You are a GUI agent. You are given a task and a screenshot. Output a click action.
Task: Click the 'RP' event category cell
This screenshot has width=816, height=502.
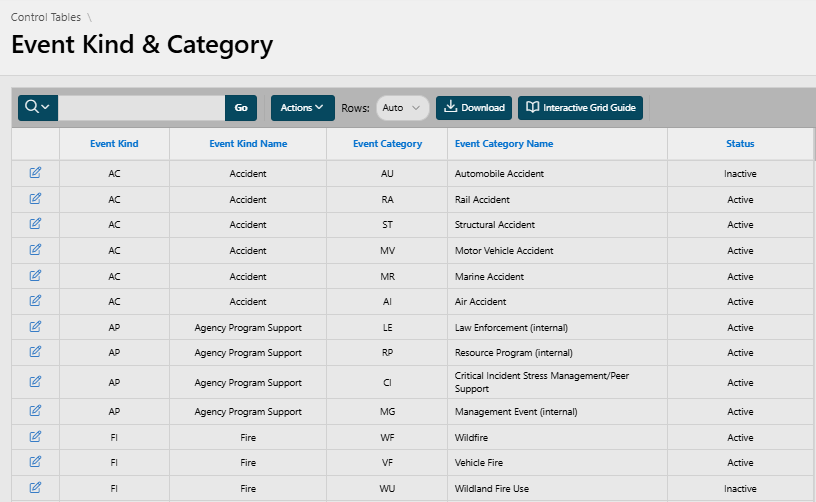387,353
